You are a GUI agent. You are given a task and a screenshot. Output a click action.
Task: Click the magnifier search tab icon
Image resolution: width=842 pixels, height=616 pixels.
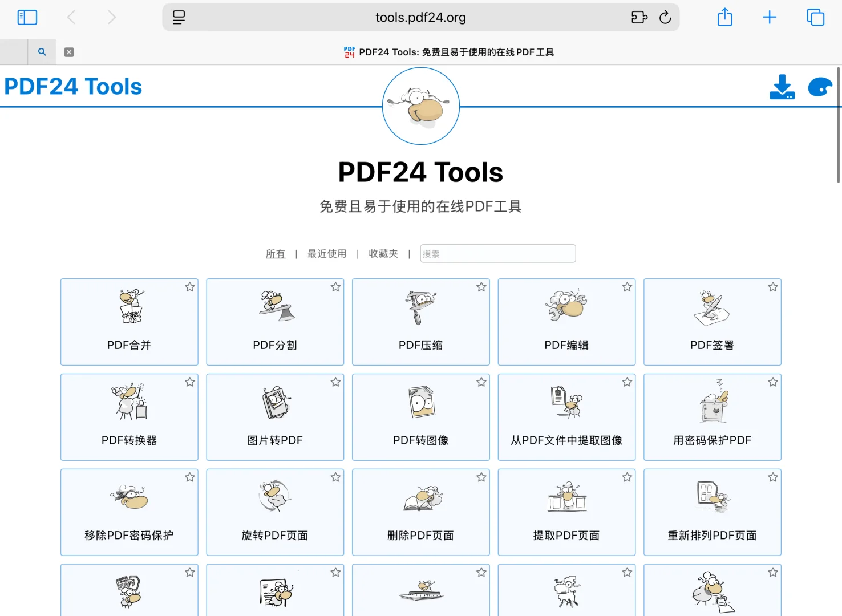(x=42, y=52)
